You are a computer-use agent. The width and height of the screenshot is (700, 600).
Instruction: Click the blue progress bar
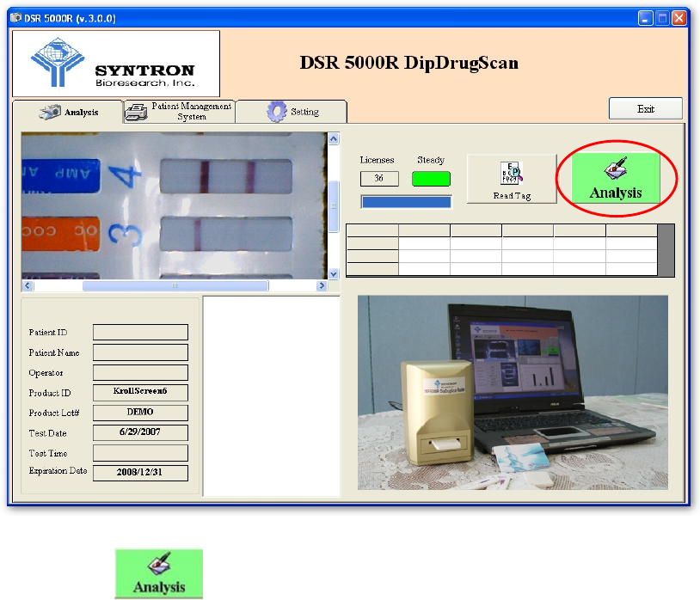point(406,202)
